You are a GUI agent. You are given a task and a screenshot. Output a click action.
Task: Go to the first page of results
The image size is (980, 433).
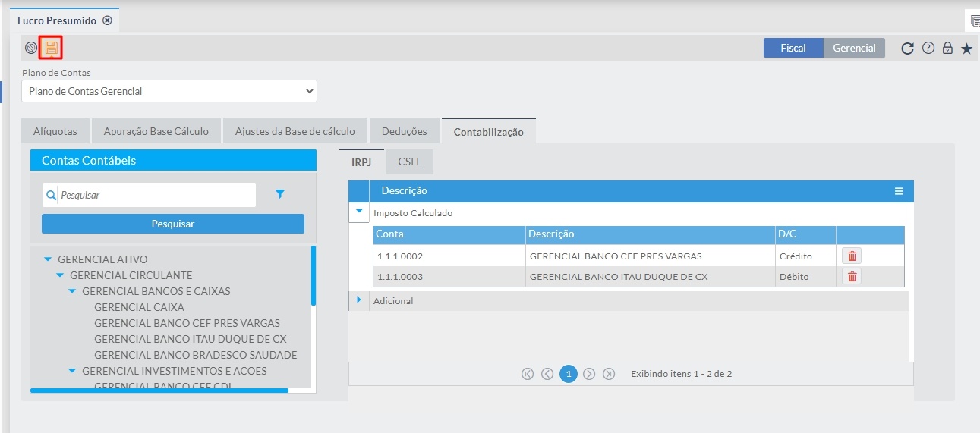(528, 374)
